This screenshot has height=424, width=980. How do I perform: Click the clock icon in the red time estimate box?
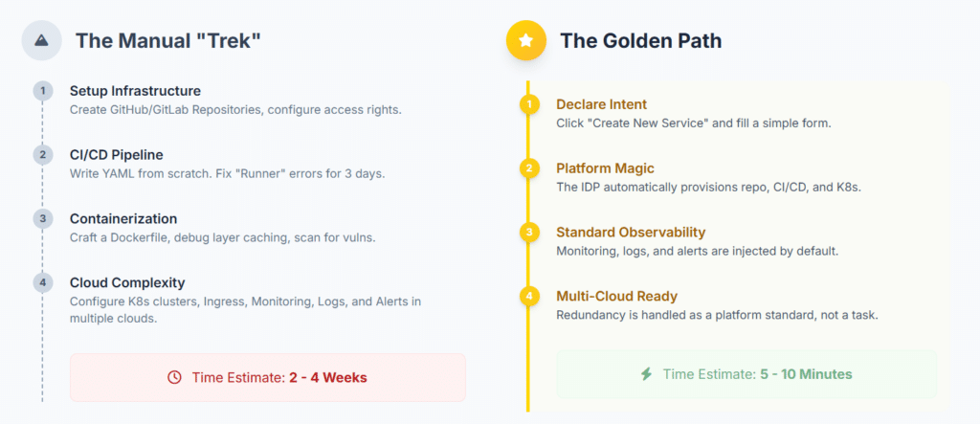174,378
